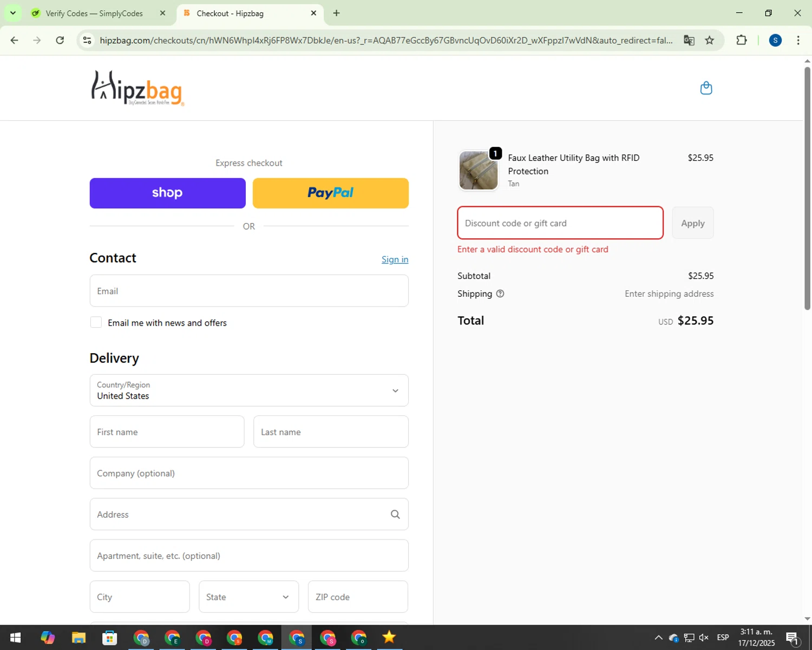The image size is (812, 650).
Task: Open the Chrome profile avatar S
Action: [x=775, y=40]
